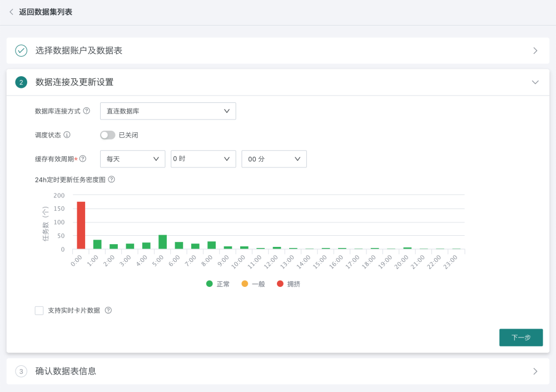Click the green 5:00 bar in chart
Image resolution: width=556 pixels, height=392 pixels.
click(x=163, y=242)
